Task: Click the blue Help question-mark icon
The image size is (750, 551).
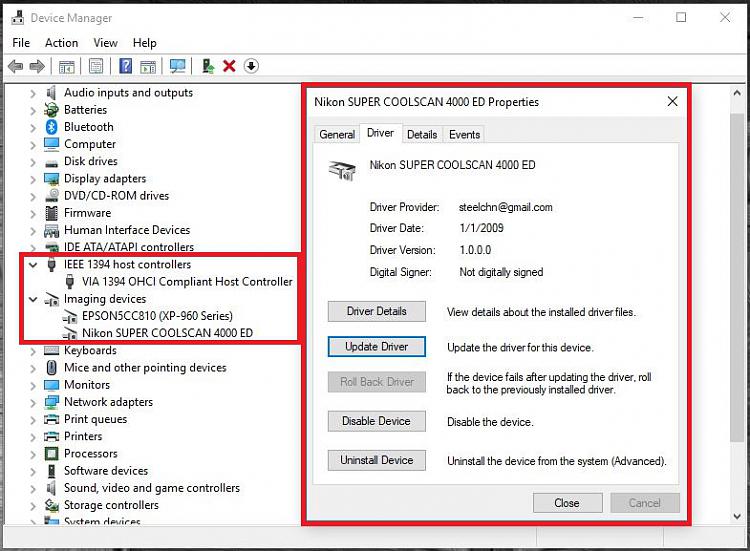Action: pyautogui.click(x=125, y=66)
